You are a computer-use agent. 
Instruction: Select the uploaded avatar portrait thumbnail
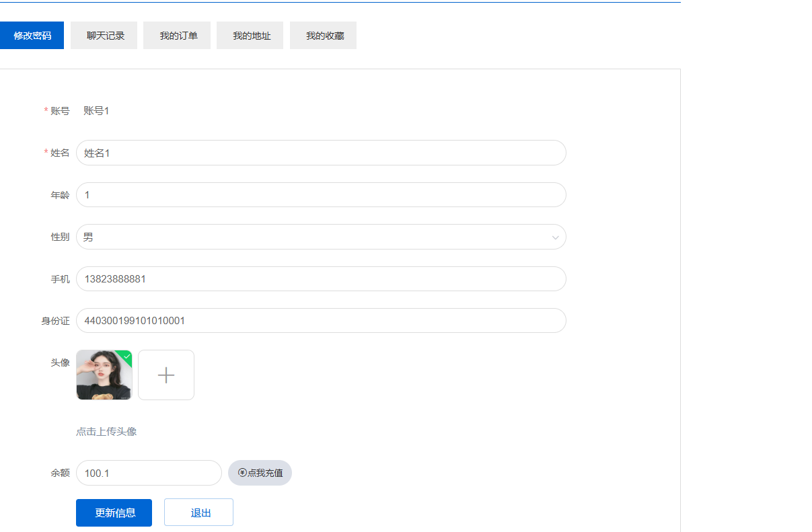point(101,378)
